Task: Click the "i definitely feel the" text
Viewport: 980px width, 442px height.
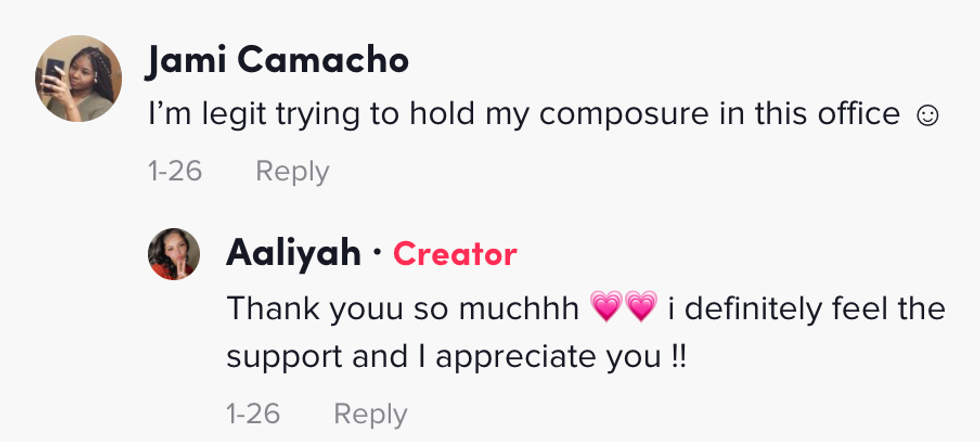Action: [x=806, y=309]
